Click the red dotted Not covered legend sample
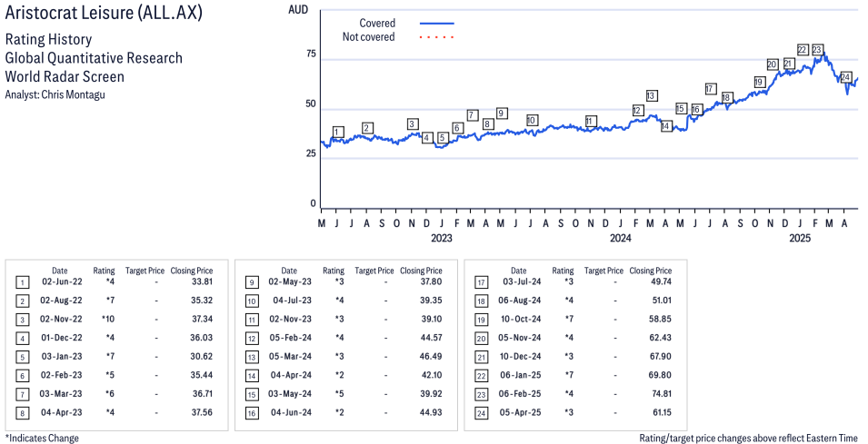This screenshot has width=868, height=444. 437,37
